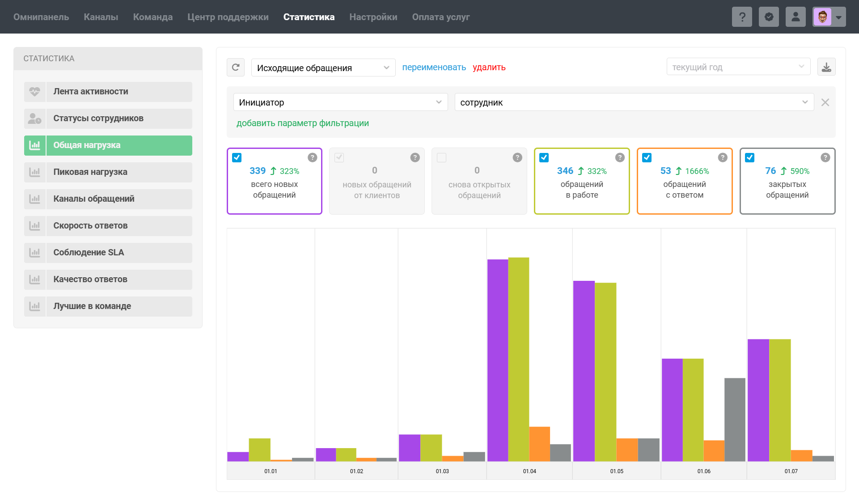Show help for всего новых обращений card
This screenshot has width=859, height=504.
click(x=313, y=157)
